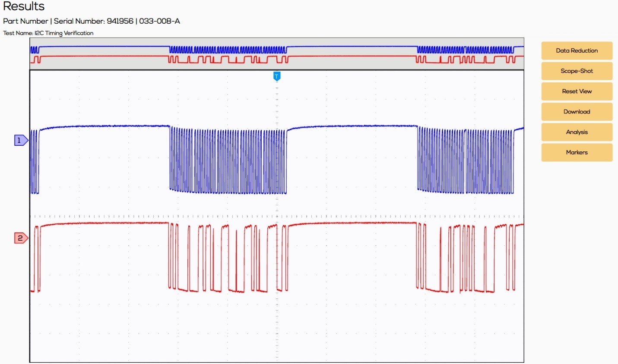Click the blue trigger T marker
The height and width of the screenshot is (364, 618).
(277, 76)
